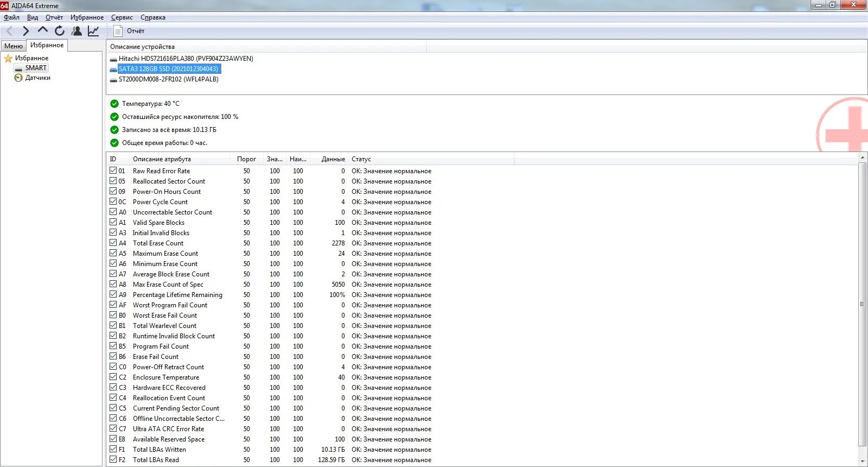The height and width of the screenshot is (467, 868).
Task: Uncheck the Raw Read Error Rate attribute
Action: 113,171
